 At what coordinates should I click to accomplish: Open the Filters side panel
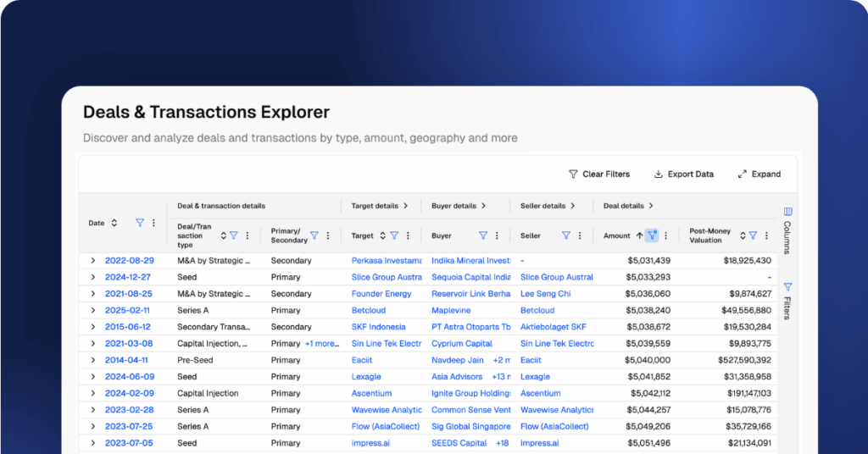(x=787, y=301)
